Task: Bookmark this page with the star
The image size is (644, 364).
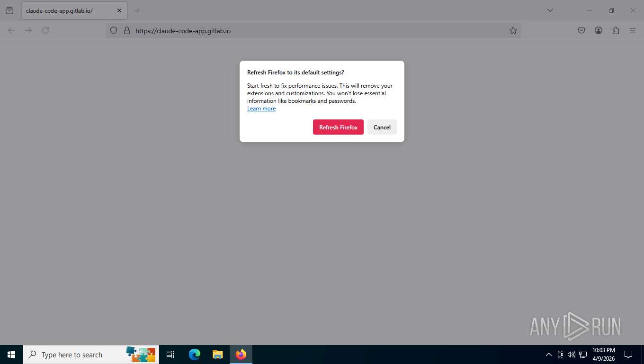Action: (513, 30)
